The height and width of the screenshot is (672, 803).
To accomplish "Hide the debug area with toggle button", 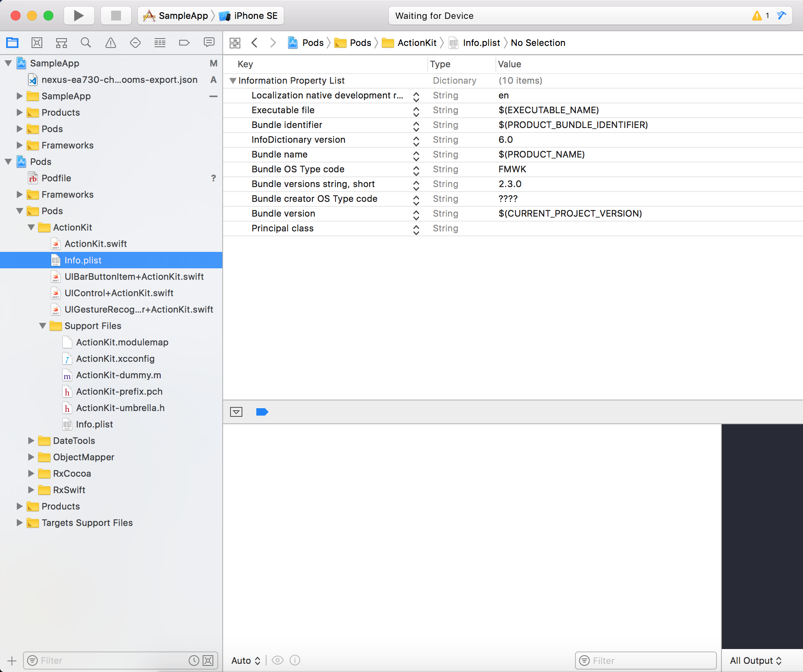I will pos(236,412).
